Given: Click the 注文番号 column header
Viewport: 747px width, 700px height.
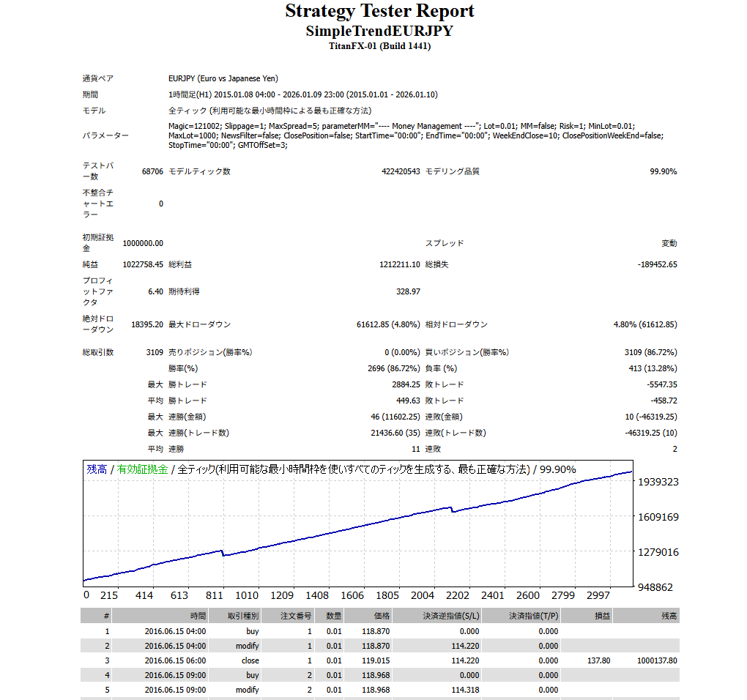Looking at the screenshot, I should pos(296,616).
